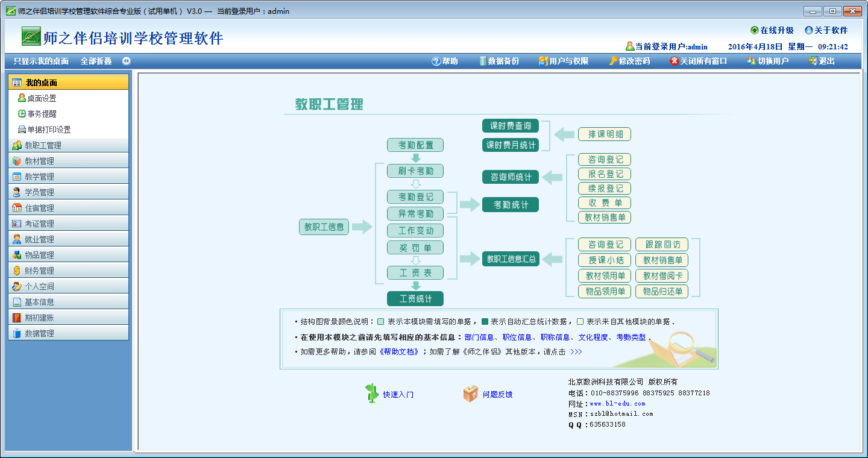This screenshot has height=458, width=868.
Task: Collapse sidebar with round arrow button
Action: (127, 61)
